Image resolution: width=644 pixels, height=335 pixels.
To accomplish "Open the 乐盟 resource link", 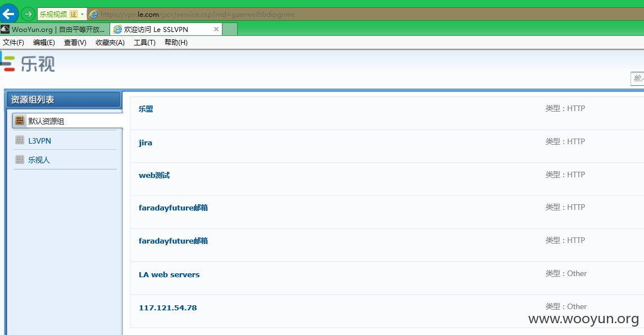I will (x=146, y=109).
